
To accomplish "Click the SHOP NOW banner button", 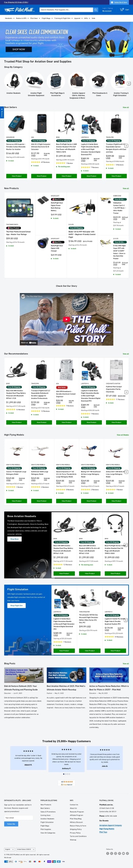I will [18, 49].
